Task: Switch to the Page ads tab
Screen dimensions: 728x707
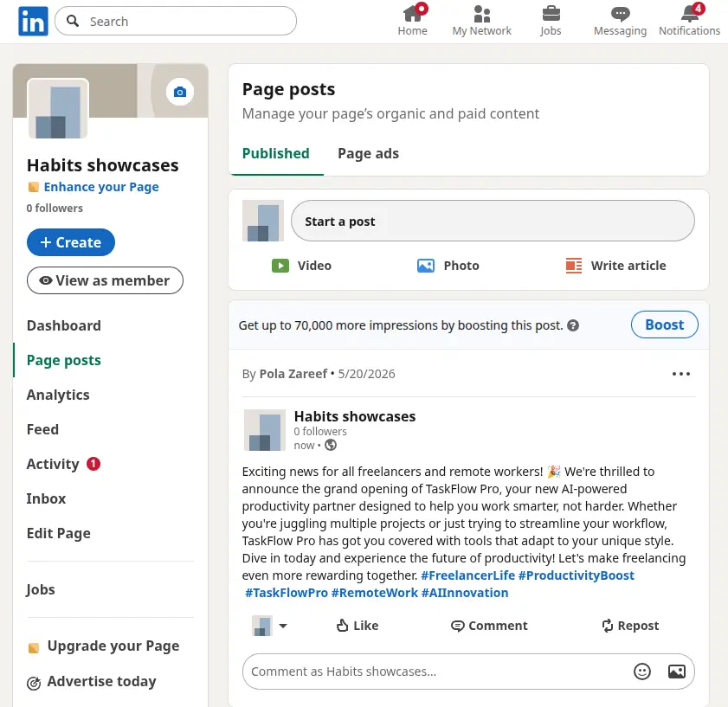Action: point(368,154)
